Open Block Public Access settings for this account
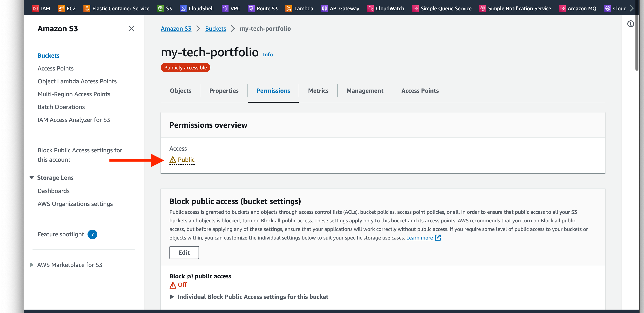Viewport: 644px width, 313px height. pyautogui.click(x=80, y=155)
